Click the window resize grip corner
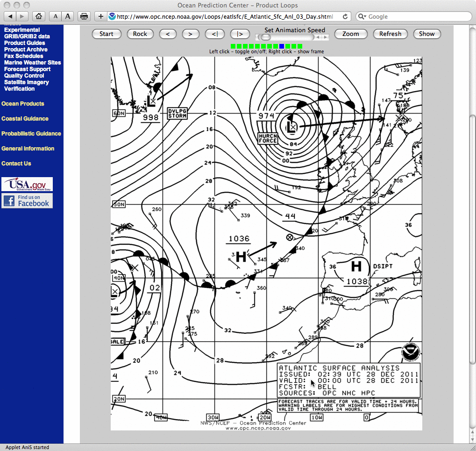The image size is (476, 451). pos(473,448)
